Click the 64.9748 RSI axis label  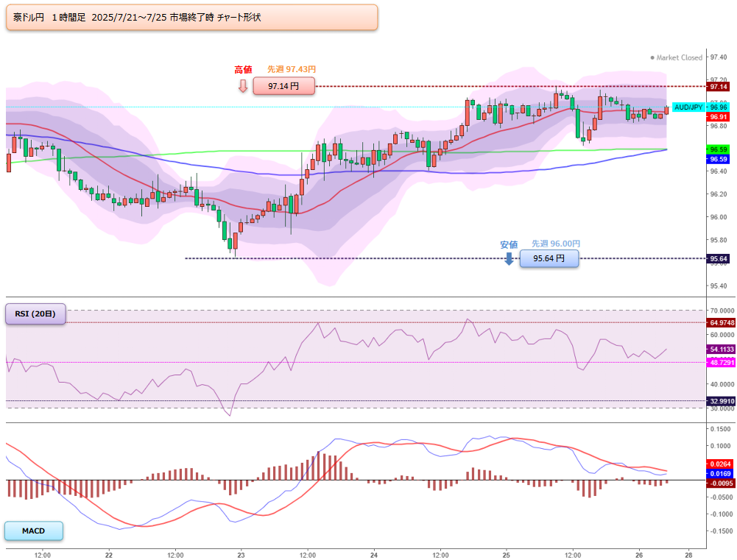point(722,323)
